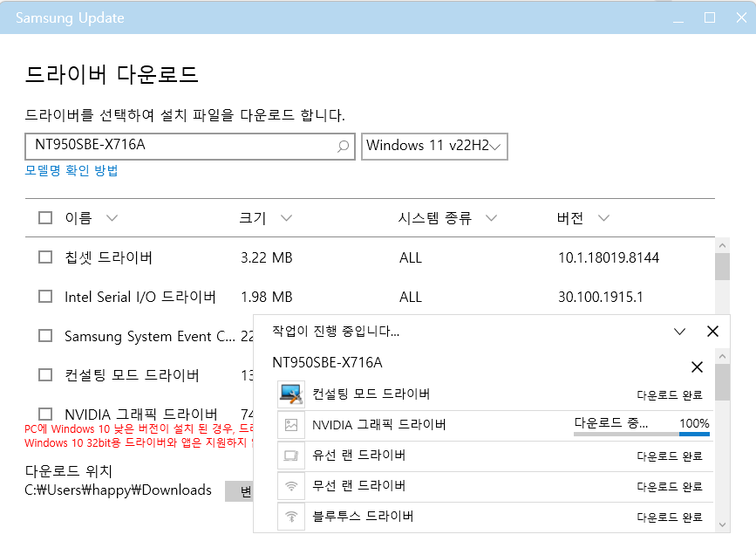Click the 블루투스 드라이버 icon
This screenshot has width=756, height=555.
pos(291,517)
